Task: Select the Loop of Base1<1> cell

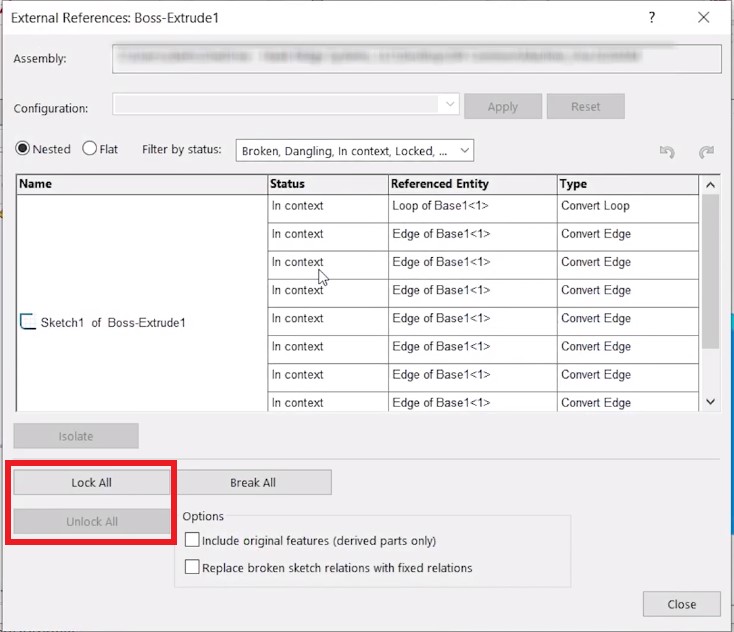Action: [x=471, y=206]
